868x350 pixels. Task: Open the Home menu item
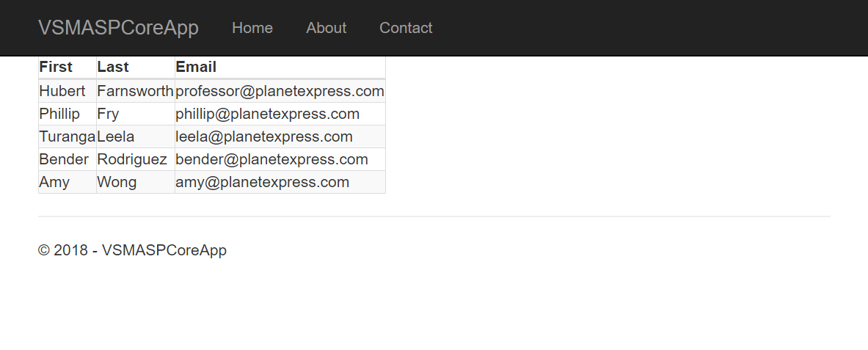[x=252, y=28]
